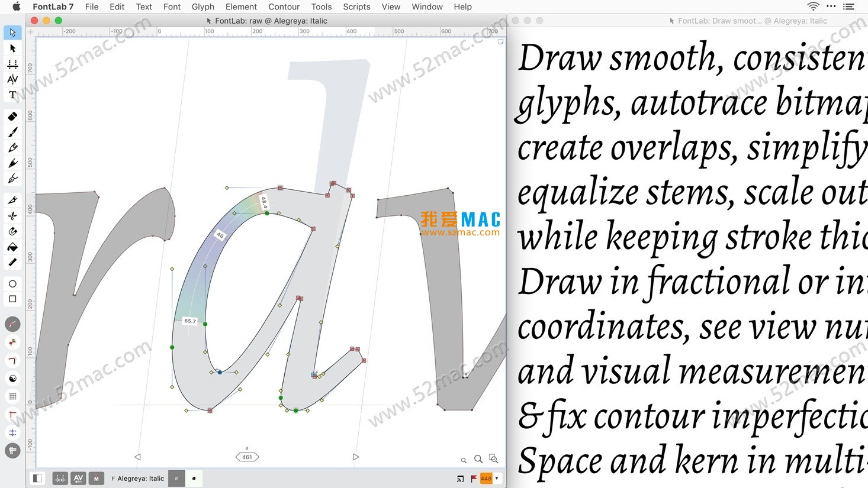Select the Knife tool
Image resolution: width=868 pixels, height=488 pixels.
pyautogui.click(x=12, y=200)
